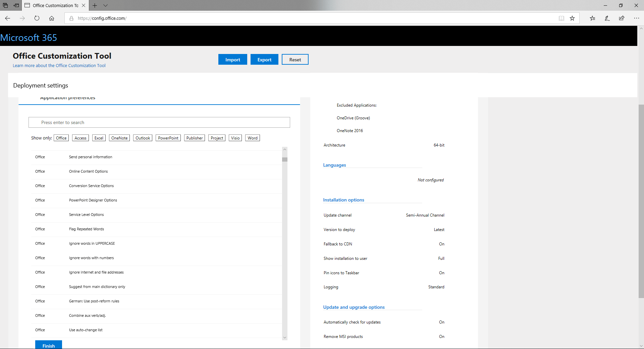The height and width of the screenshot is (349, 644).
Task: Select Suggest from main dictionary only
Action: (x=157, y=287)
